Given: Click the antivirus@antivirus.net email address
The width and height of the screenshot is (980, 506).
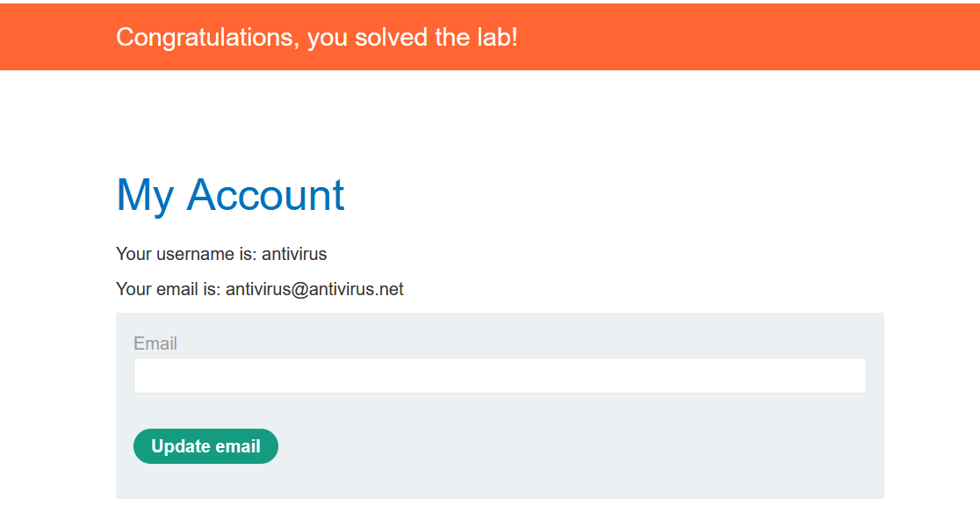Looking at the screenshot, I should [x=314, y=290].
